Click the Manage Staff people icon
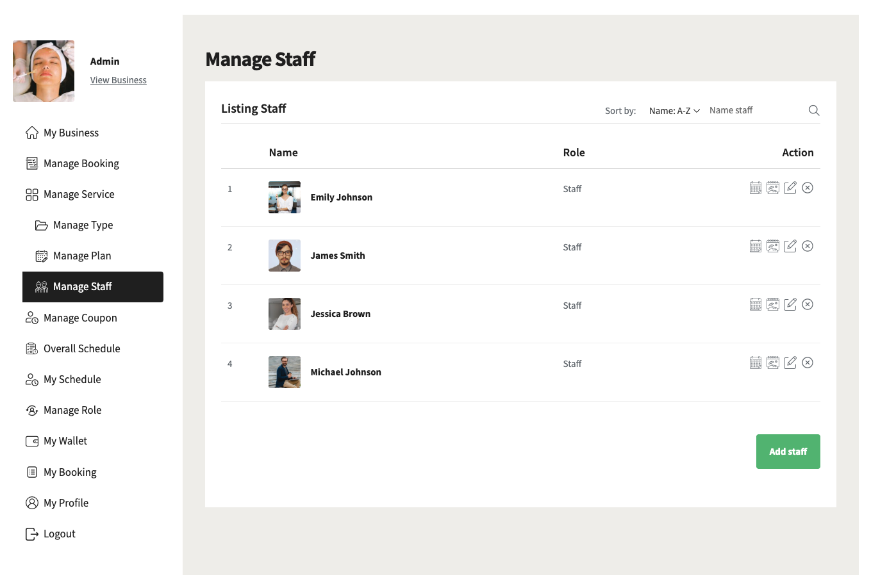This screenshot has width=871, height=588. tap(42, 287)
